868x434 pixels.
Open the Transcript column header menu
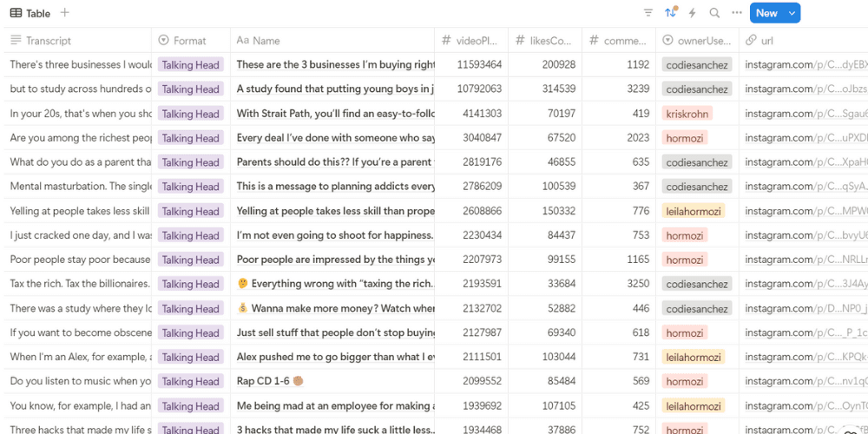[x=77, y=41]
